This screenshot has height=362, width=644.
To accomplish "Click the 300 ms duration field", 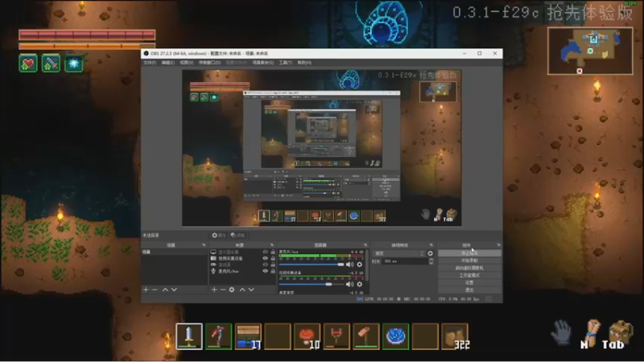I will pyautogui.click(x=405, y=261).
